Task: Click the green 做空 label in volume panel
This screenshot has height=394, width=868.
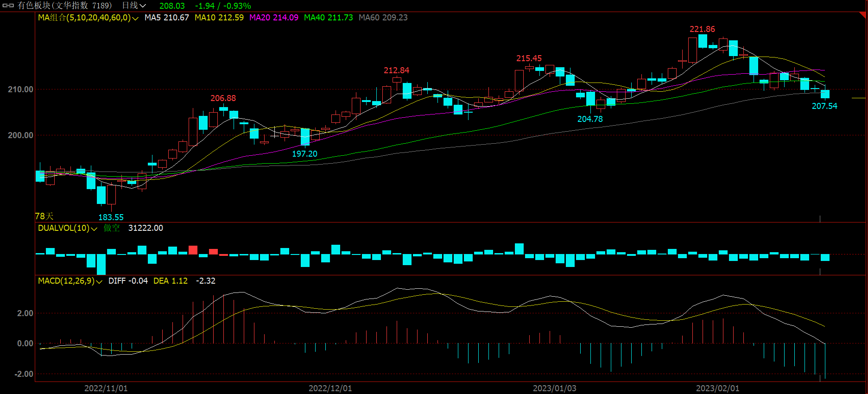Action: [111, 228]
